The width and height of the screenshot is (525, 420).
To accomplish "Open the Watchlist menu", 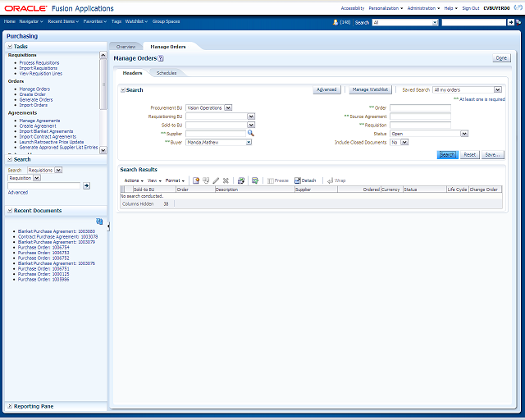I will (136, 21).
